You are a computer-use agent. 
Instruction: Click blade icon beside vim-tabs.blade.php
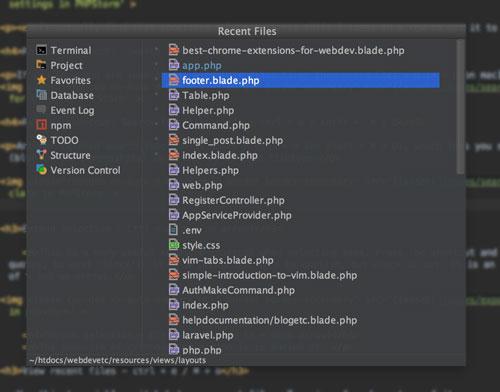coord(174,260)
